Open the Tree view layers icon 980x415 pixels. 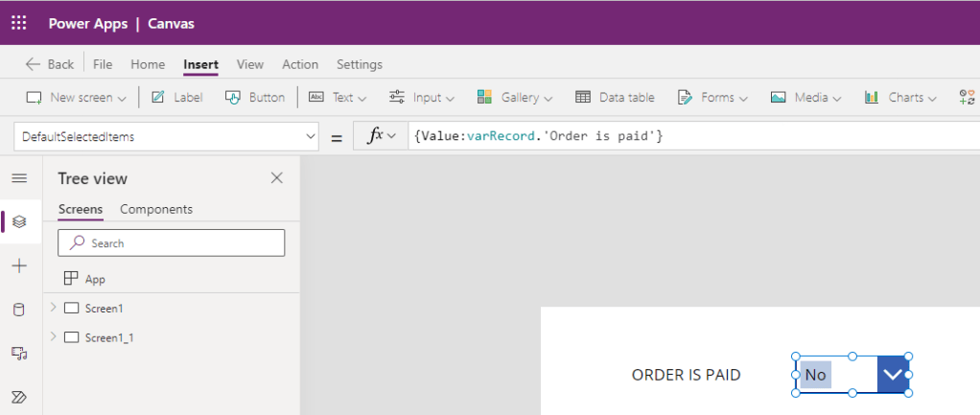pyautogui.click(x=19, y=221)
